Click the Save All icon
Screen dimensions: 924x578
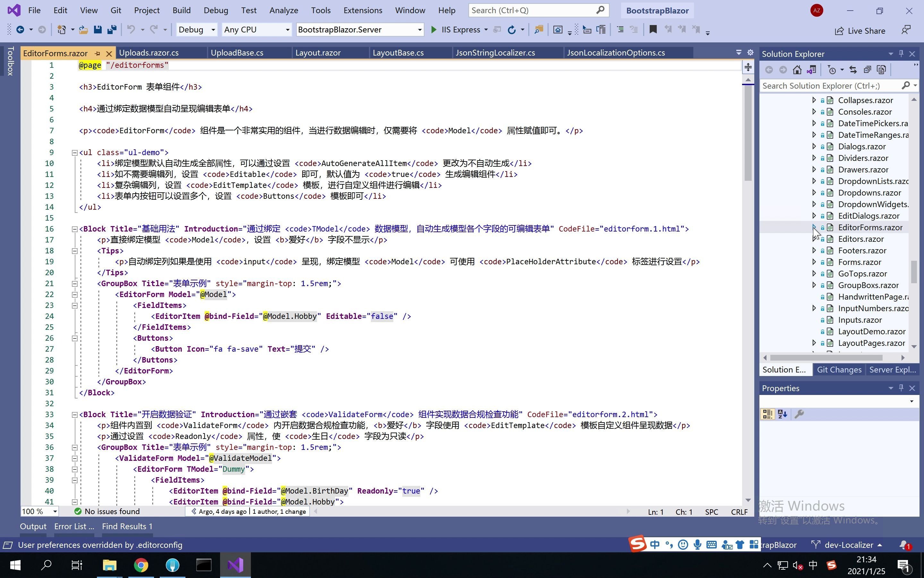tap(112, 30)
